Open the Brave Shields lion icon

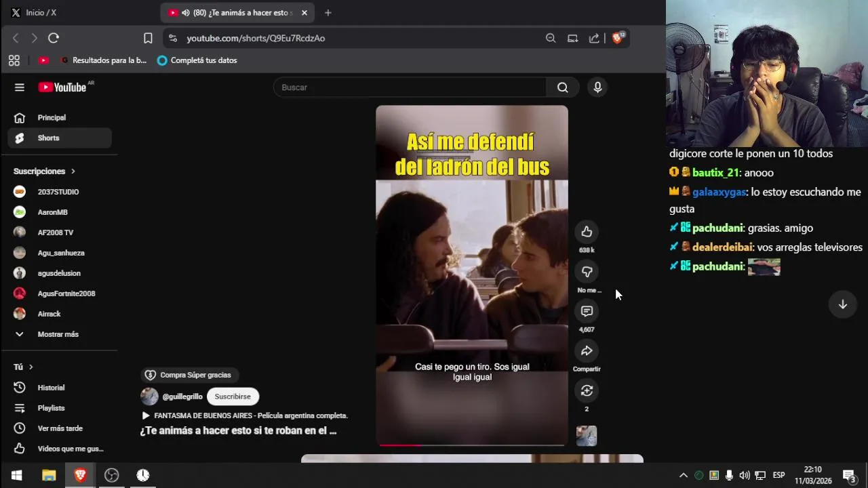point(618,38)
